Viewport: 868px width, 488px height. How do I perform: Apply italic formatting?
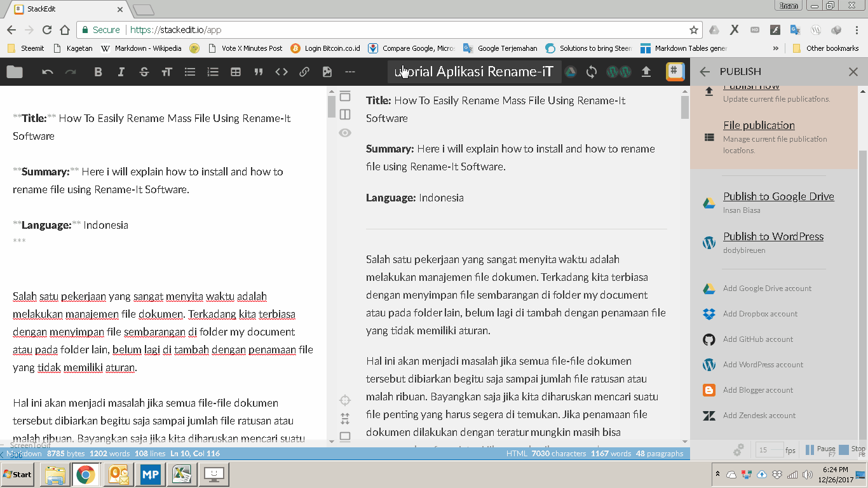(121, 72)
